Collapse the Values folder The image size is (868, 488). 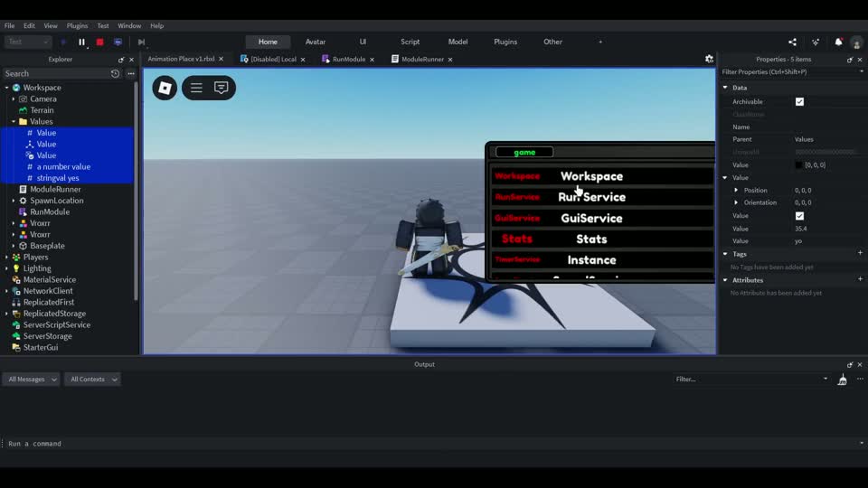point(14,121)
